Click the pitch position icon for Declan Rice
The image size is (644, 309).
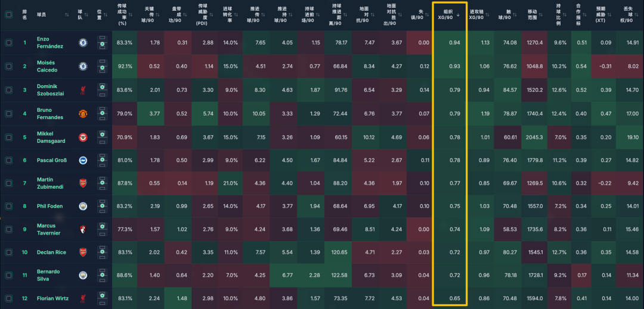click(101, 252)
